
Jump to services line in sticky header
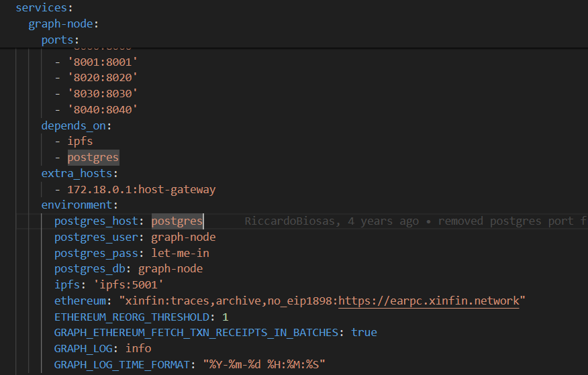click(x=41, y=8)
